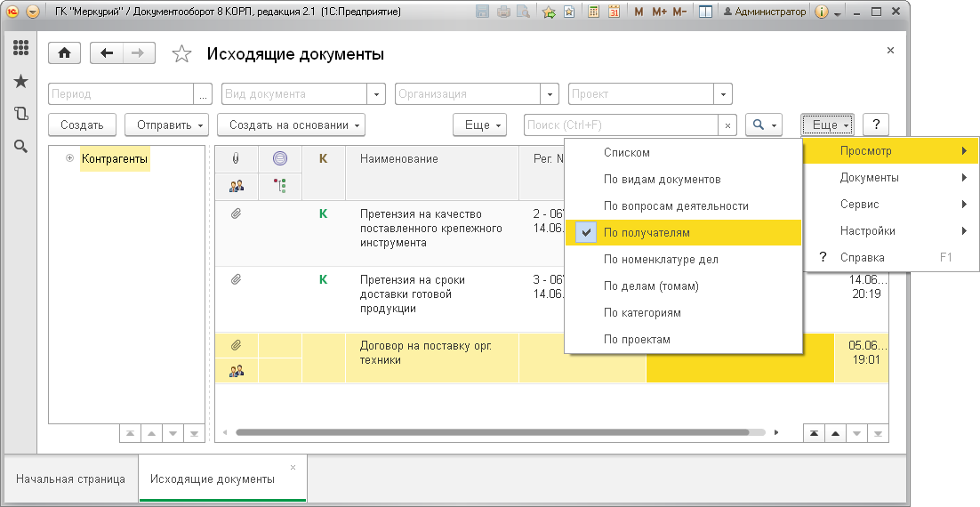Open Период selection ellipsis button
The width and height of the screenshot is (980, 507).
click(x=203, y=94)
